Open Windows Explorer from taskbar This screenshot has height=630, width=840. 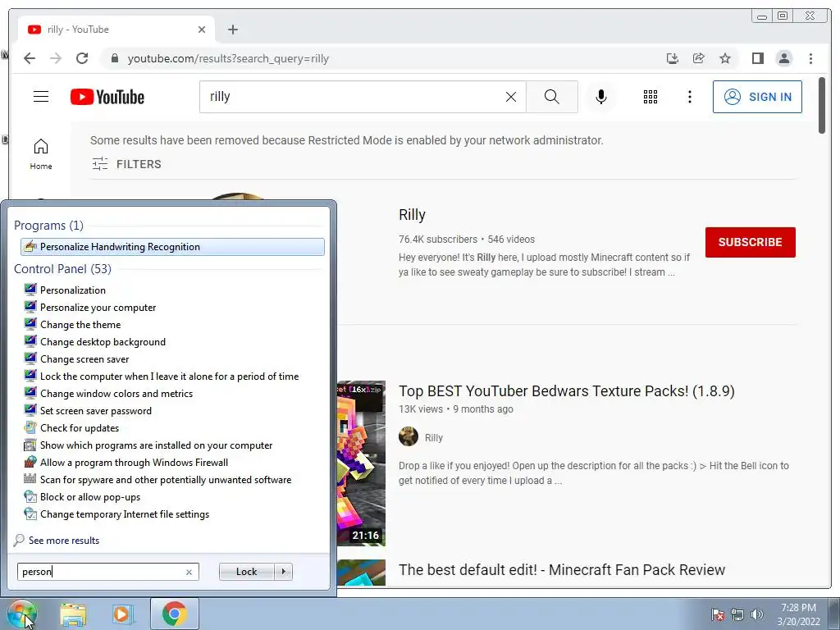point(73,614)
